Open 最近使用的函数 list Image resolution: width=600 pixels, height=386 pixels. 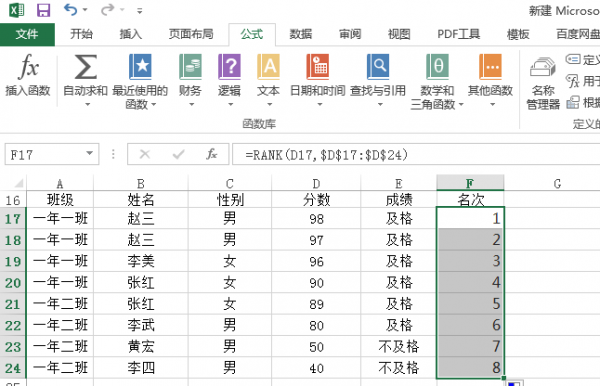140,81
